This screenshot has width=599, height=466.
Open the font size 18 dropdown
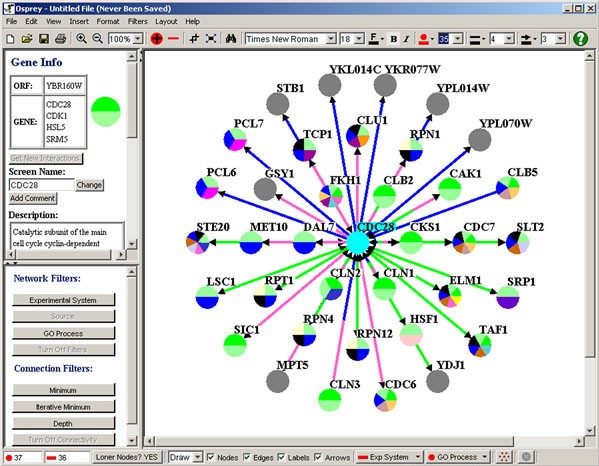[x=359, y=39]
